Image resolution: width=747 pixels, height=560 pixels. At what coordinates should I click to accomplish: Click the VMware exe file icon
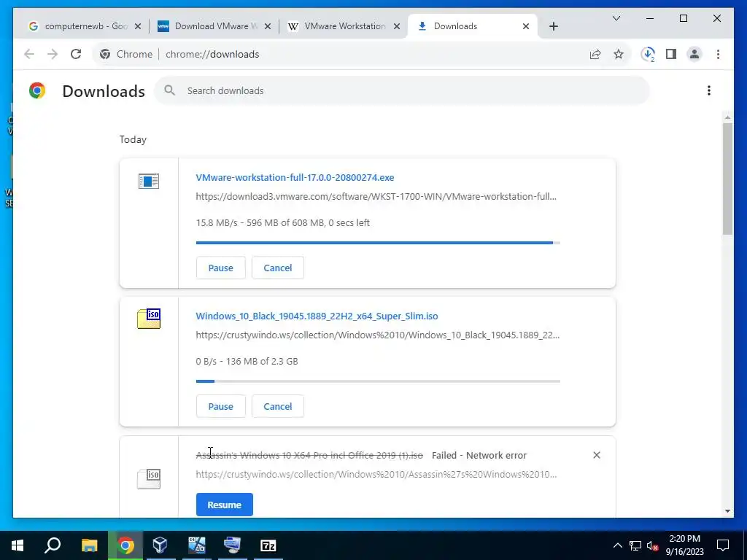149,181
